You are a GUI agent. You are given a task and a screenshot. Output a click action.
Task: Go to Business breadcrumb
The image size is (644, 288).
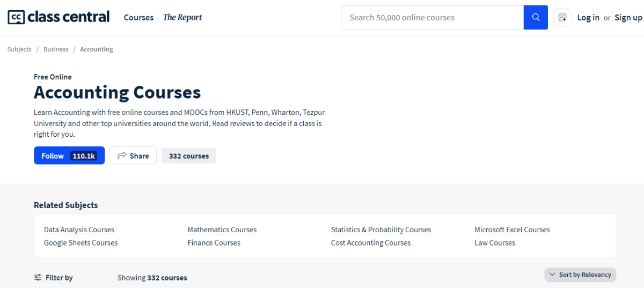pyautogui.click(x=56, y=49)
